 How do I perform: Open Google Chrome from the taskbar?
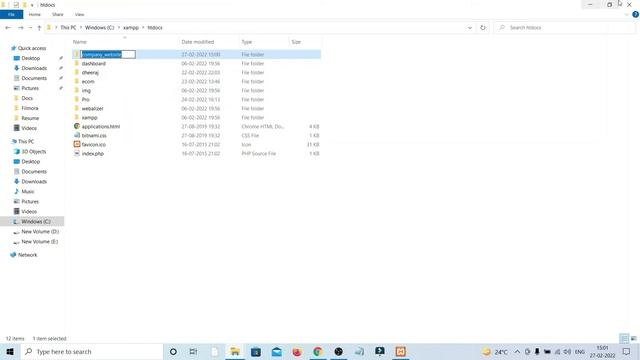318,351
